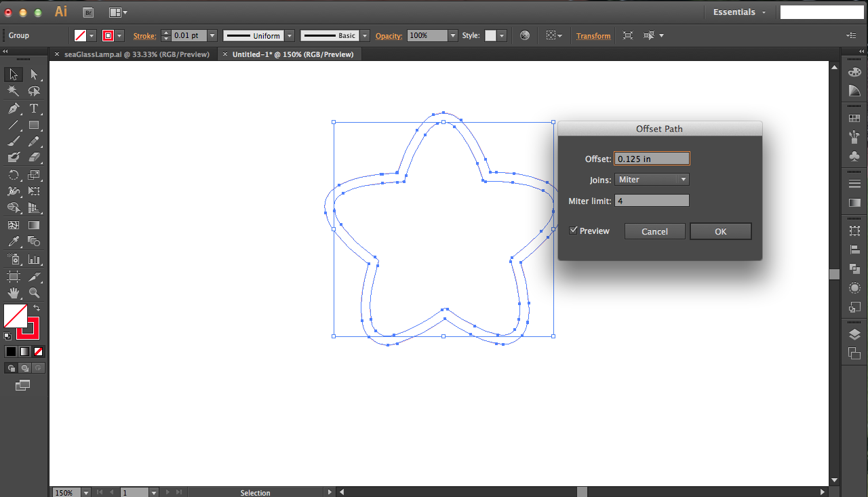Image resolution: width=868 pixels, height=497 pixels.
Task: Open the Opacity panel link
Action: 389,36
